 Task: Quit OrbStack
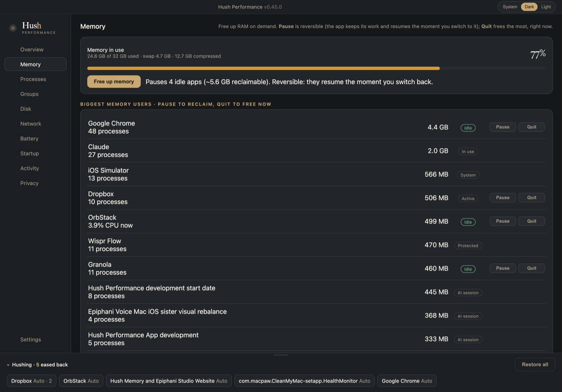click(x=532, y=221)
